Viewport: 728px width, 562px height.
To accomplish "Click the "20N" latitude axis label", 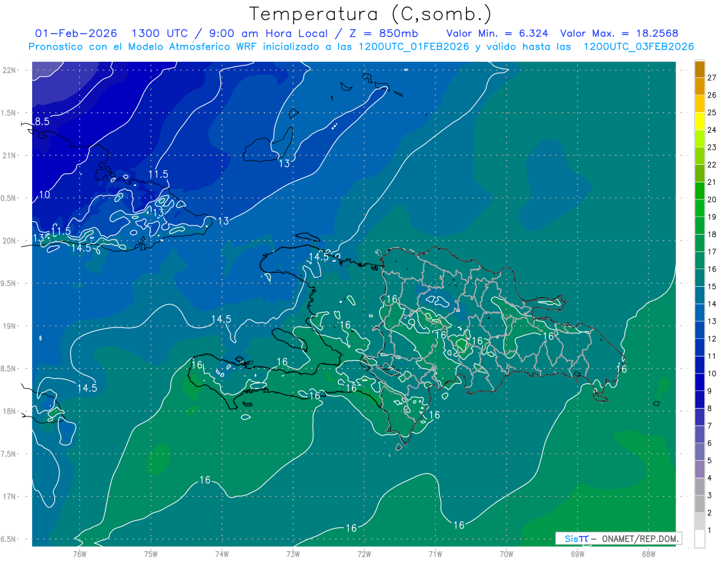I will coord(9,241).
